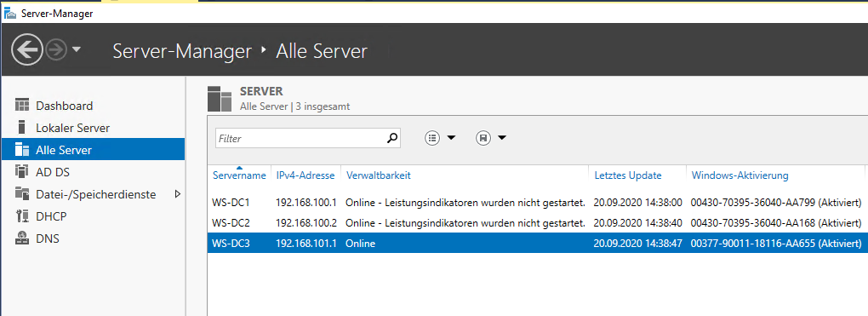Click the Datei-/Speicherdienste icon
This screenshot has height=316, width=868.
[x=21, y=194]
